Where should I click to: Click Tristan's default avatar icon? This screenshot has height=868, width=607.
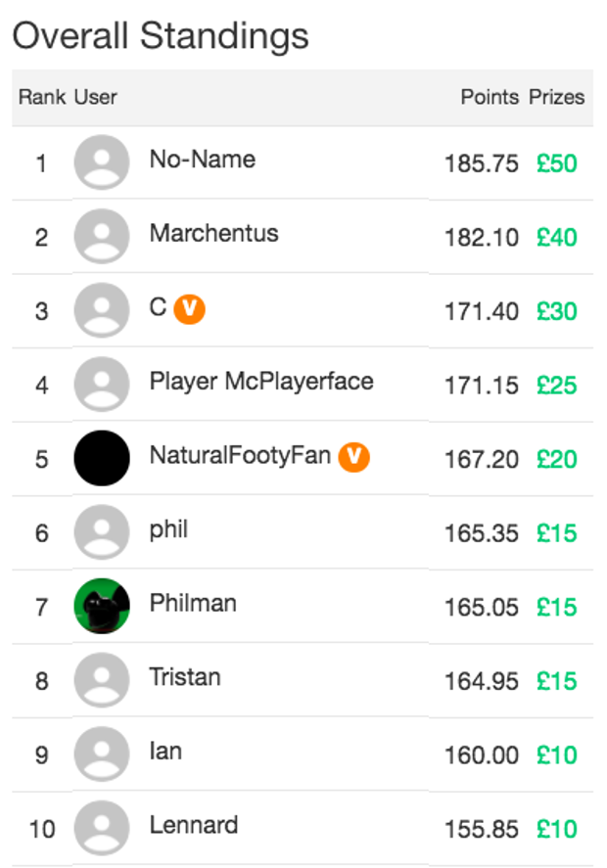click(x=102, y=681)
